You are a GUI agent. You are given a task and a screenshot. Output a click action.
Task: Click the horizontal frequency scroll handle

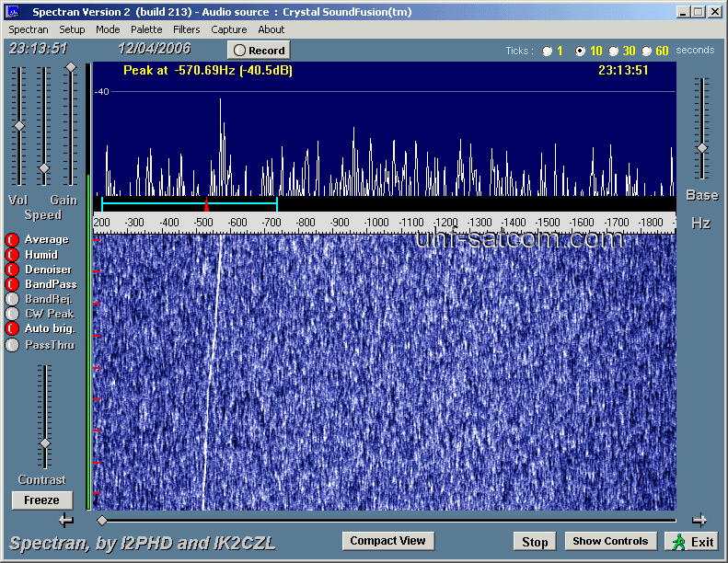pyautogui.click(x=101, y=521)
